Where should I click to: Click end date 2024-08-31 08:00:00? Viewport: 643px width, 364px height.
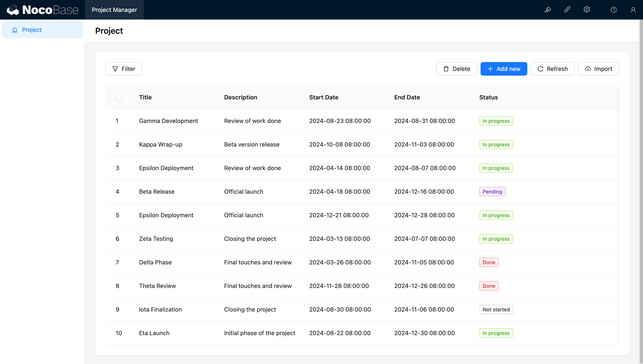pyautogui.click(x=424, y=121)
